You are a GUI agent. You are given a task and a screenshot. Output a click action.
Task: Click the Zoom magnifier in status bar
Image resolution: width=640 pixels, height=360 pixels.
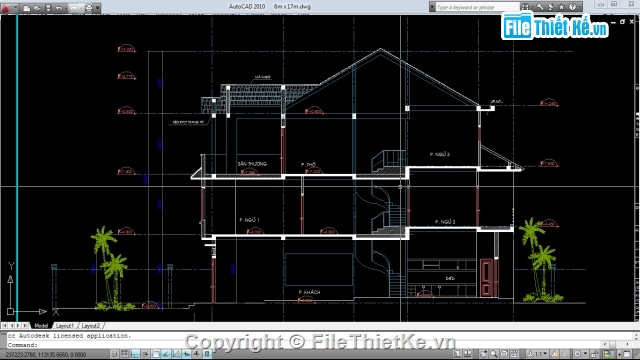(494, 354)
